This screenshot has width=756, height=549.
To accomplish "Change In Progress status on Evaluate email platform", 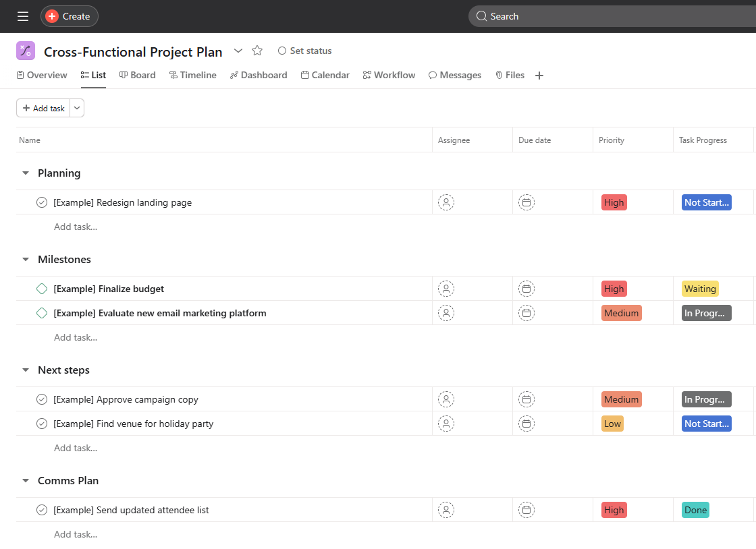I will click(706, 313).
